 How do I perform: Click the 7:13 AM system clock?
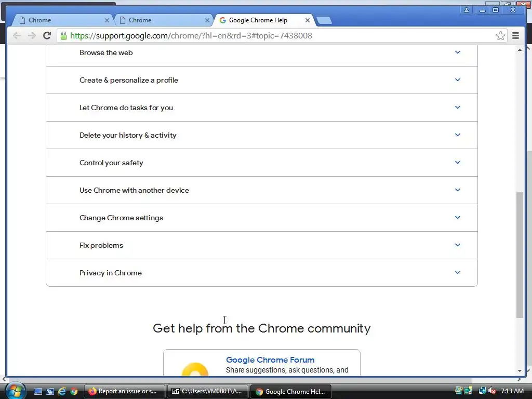[x=512, y=391]
